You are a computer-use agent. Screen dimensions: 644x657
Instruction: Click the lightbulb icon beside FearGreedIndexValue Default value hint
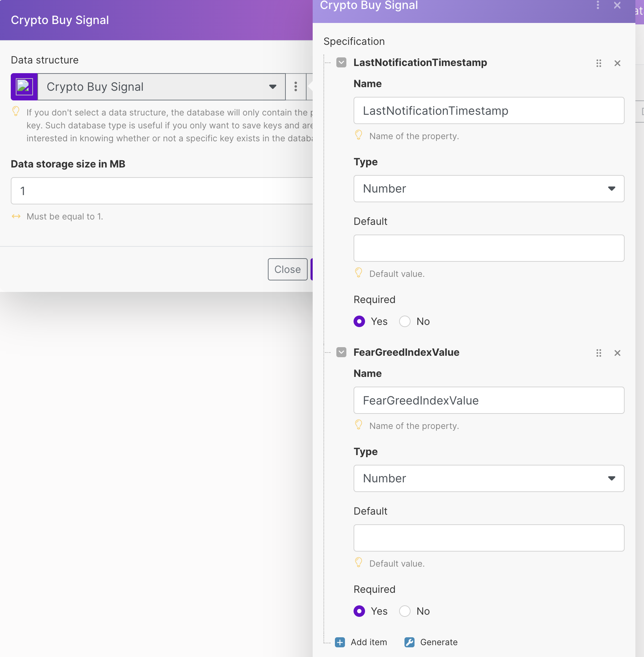tap(359, 562)
